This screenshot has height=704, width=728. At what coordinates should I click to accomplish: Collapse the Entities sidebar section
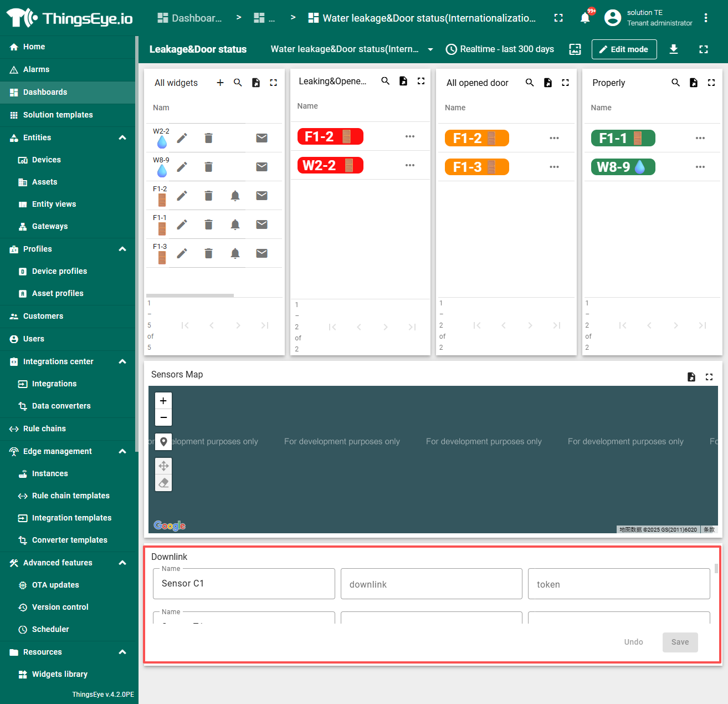pos(122,137)
